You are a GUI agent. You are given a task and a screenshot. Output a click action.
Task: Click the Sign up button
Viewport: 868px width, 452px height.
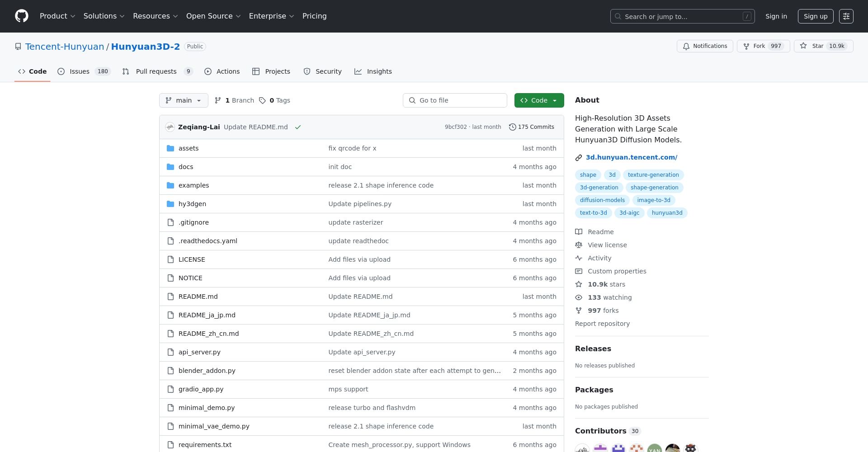(816, 16)
